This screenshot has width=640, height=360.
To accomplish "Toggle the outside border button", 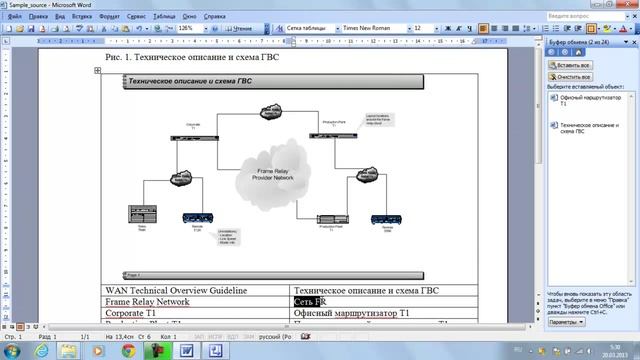I will click(x=591, y=29).
